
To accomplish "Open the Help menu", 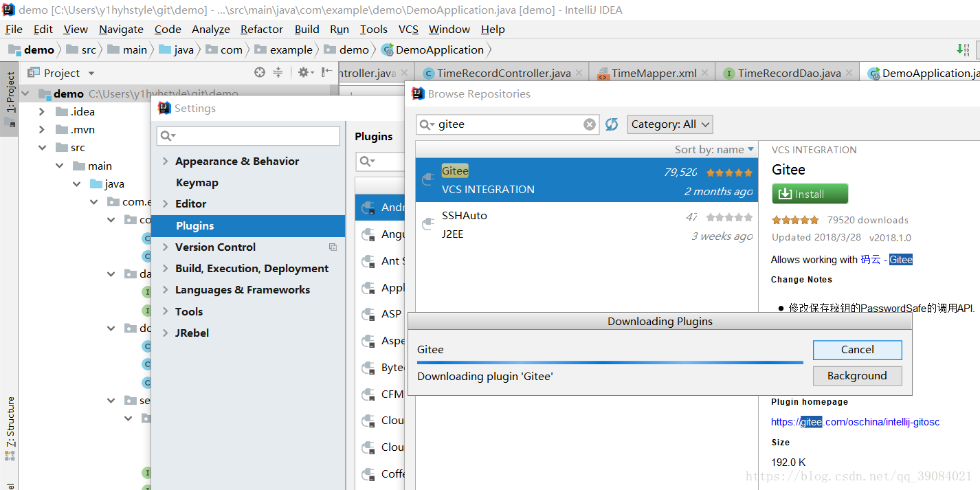I will pyautogui.click(x=493, y=29).
